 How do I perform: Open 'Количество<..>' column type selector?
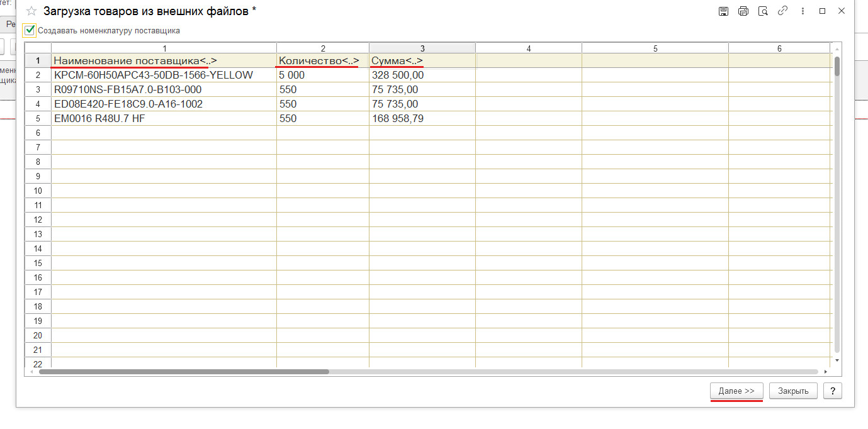(319, 61)
